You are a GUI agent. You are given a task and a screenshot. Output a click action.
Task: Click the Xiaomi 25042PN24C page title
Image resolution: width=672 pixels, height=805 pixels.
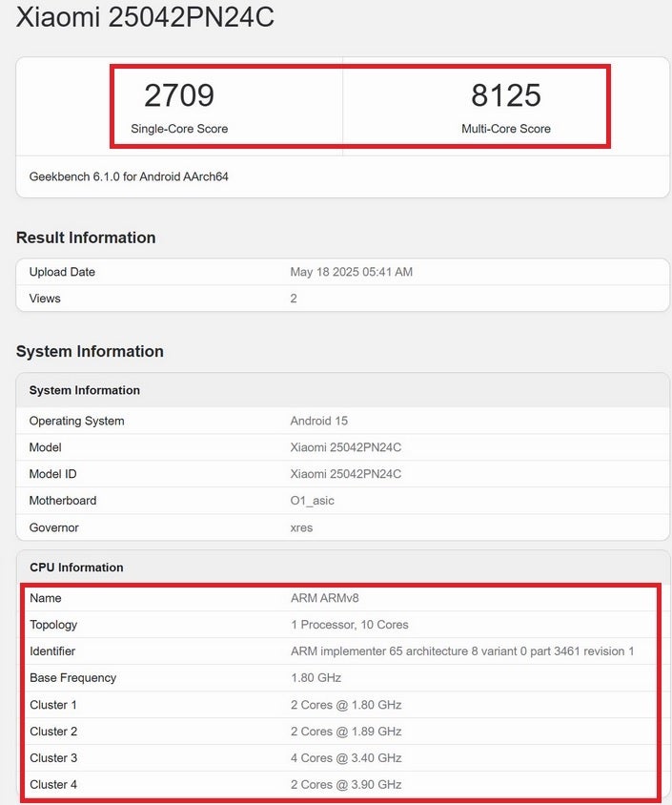pos(145,17)
